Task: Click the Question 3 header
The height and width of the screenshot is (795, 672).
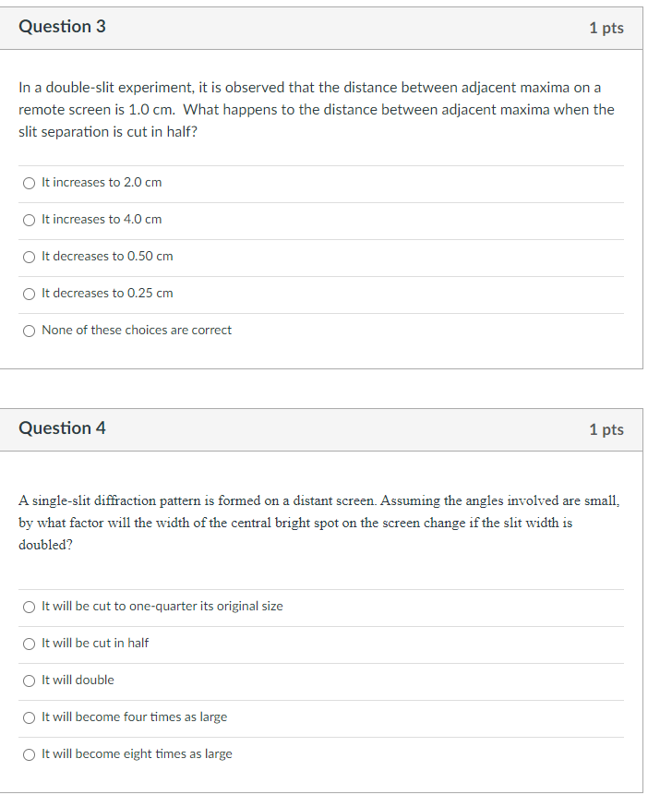Action: pyautogui.click(x=62, y=27)
